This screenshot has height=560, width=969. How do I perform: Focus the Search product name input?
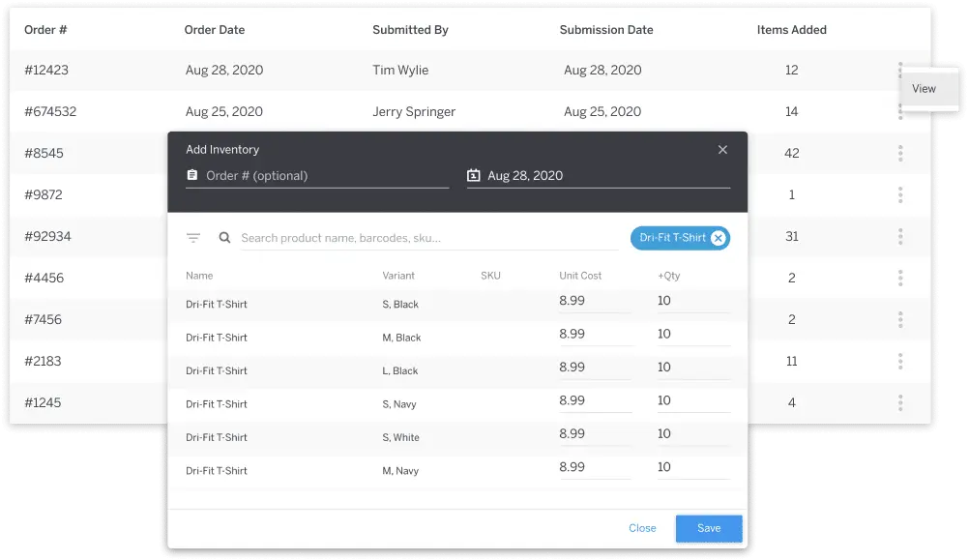tap(428, 238)
